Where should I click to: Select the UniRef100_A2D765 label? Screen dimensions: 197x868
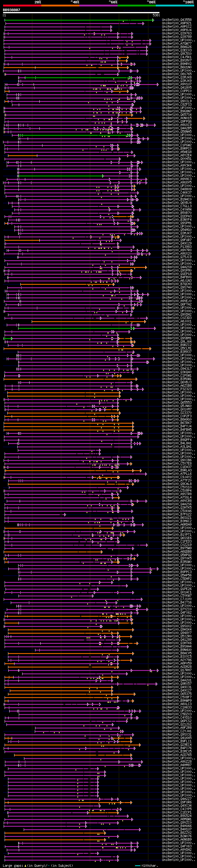pos(177,755)
